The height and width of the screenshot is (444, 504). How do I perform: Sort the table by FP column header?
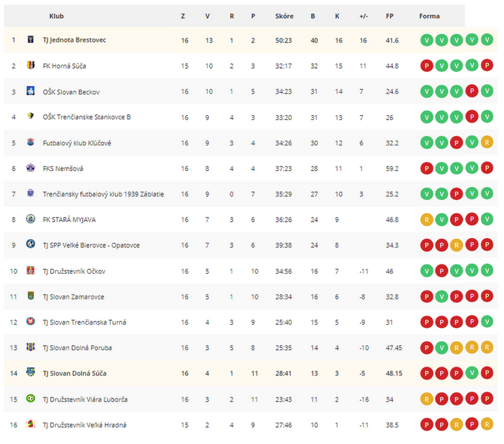[390, 16]
